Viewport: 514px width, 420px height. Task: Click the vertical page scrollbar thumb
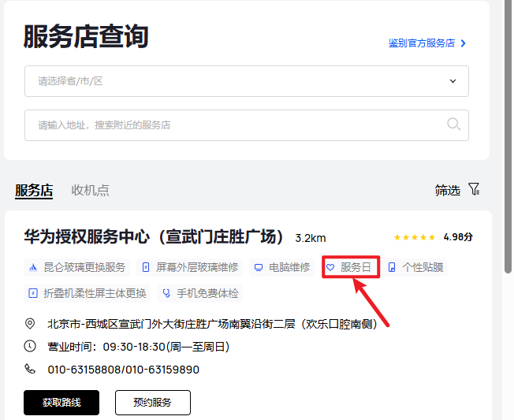(508, 136)
